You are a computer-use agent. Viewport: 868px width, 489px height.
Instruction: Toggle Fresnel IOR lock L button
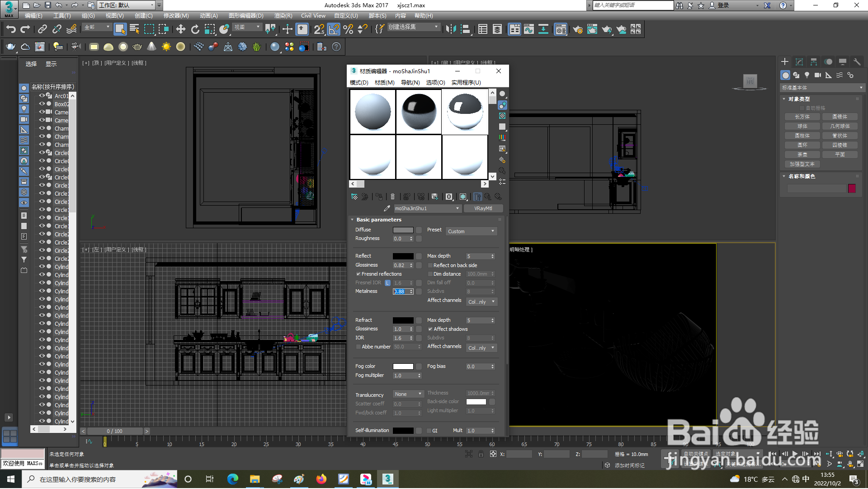click(x=387, y=283)
